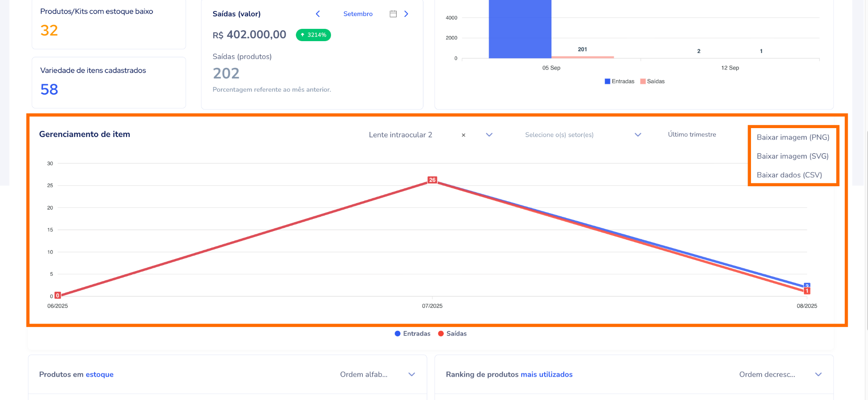Click the red 26 data point marker
This screenshot has height=400, width=868.
point(432,180)
